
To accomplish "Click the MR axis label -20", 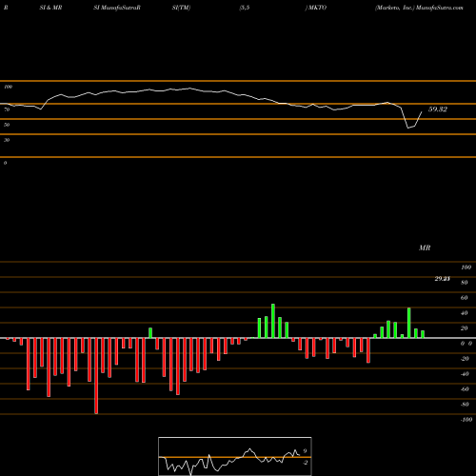I will [465, 359].
